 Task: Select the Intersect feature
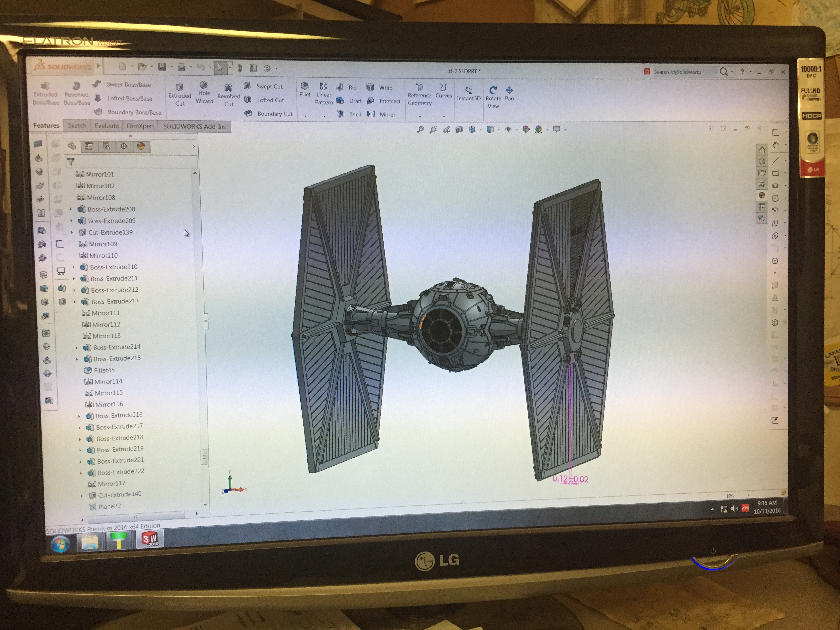tap(383, 101)
